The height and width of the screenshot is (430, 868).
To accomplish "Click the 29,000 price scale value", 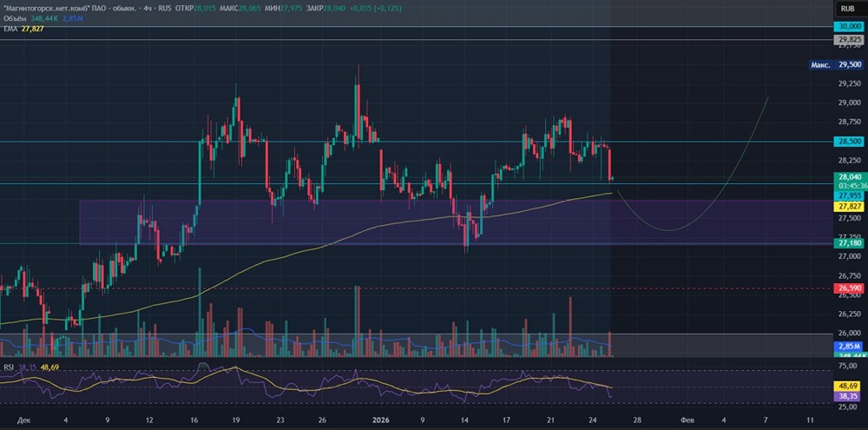I will 851,103.
